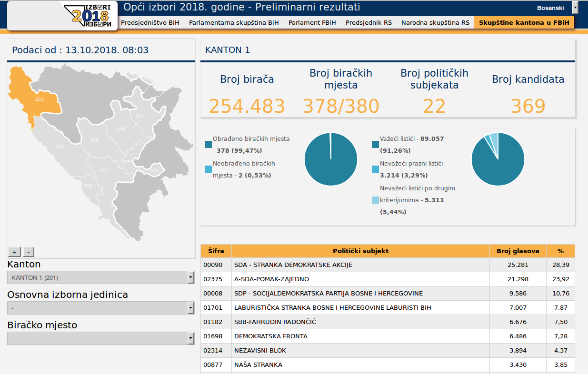Click the processed polling stations pie chart
The image size is (588, 374).
pyautogui.click(x=330, y=159)
